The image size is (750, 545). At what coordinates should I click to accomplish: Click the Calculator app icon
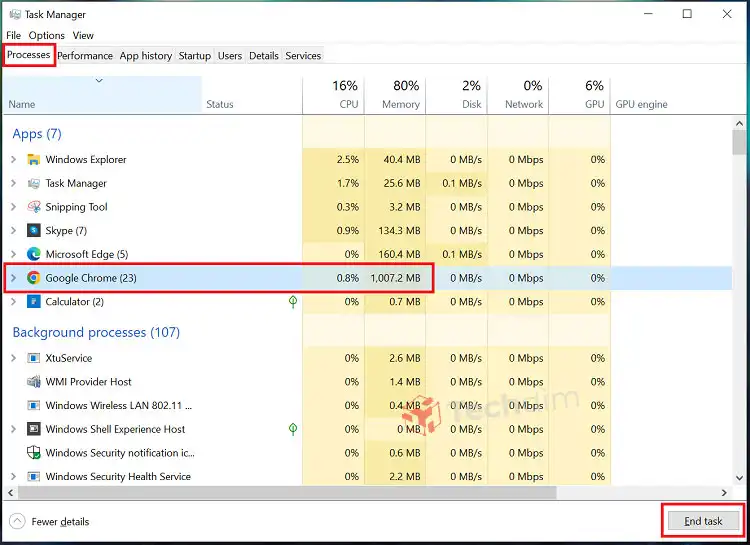(x=33, y=301)
